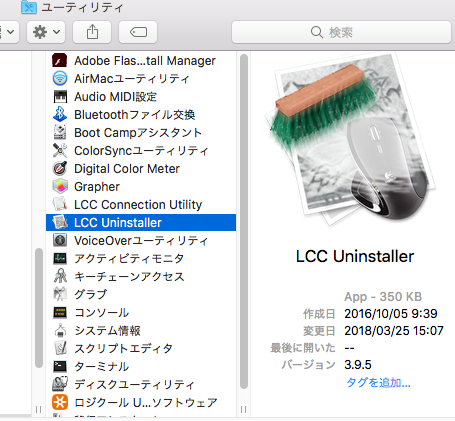This screenshot has height=421, width=455.
Task: Click the Bluetoothファイル交換 icon
Action: point(60,114)
